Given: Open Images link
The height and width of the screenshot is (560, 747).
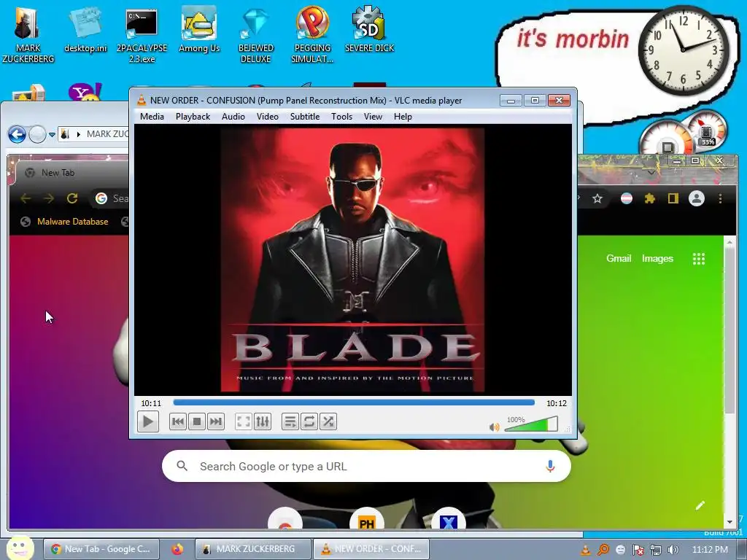Looking at the screenshot, I should 657,259.
